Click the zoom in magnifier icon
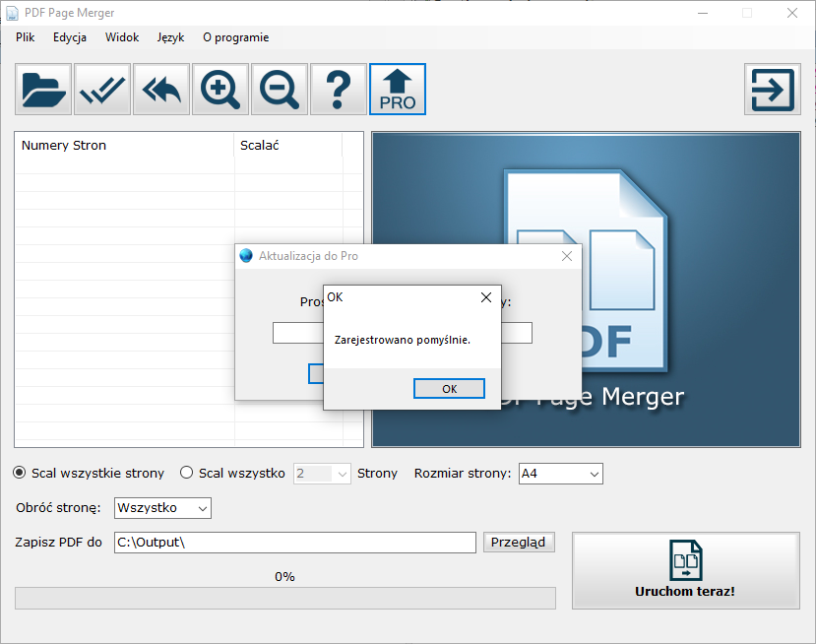The height and width of the screenshot is (644, 816). pos(220,90)
